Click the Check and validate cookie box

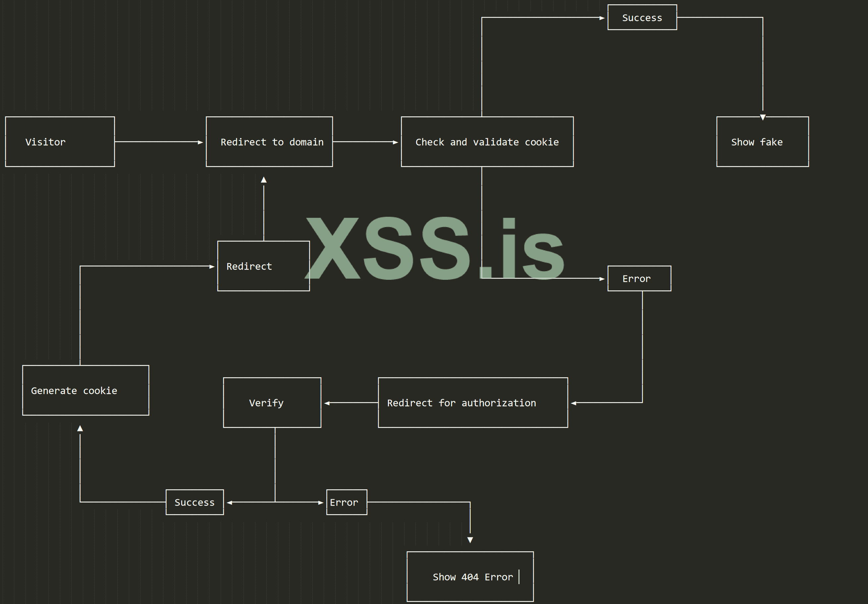487,142
